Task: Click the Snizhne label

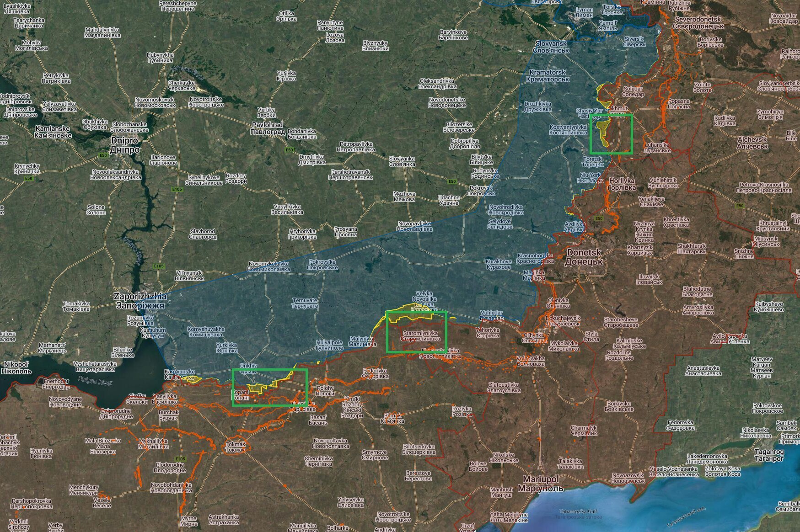Action: click(744, 254)
